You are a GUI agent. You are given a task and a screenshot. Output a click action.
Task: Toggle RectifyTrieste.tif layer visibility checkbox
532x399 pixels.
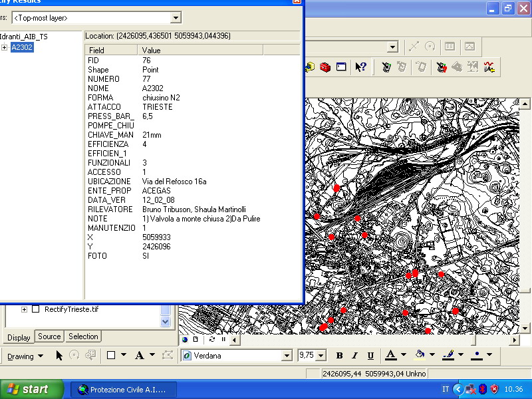(36, 309)
